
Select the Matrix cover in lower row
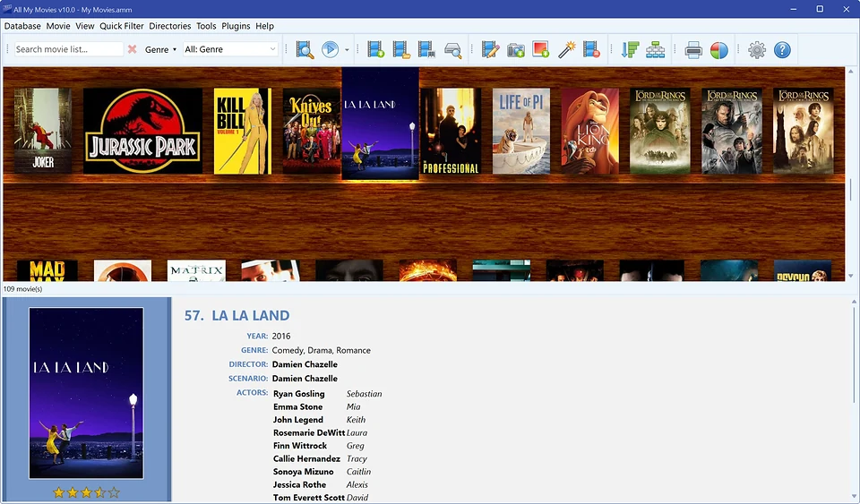point(196,270)
